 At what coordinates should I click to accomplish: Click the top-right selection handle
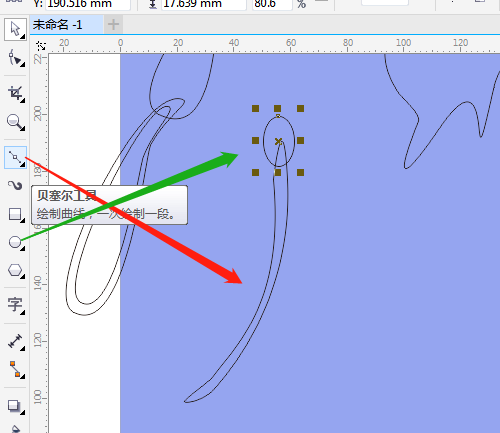300,108
